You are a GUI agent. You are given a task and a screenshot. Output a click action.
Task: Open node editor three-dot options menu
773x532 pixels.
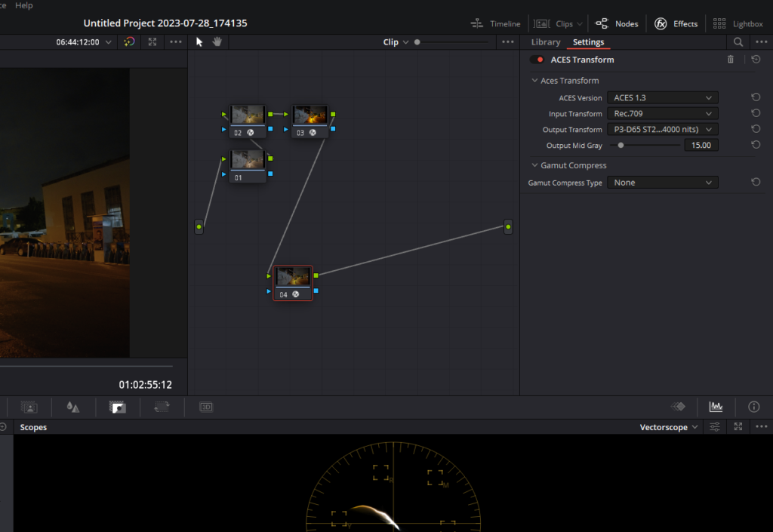508,42
